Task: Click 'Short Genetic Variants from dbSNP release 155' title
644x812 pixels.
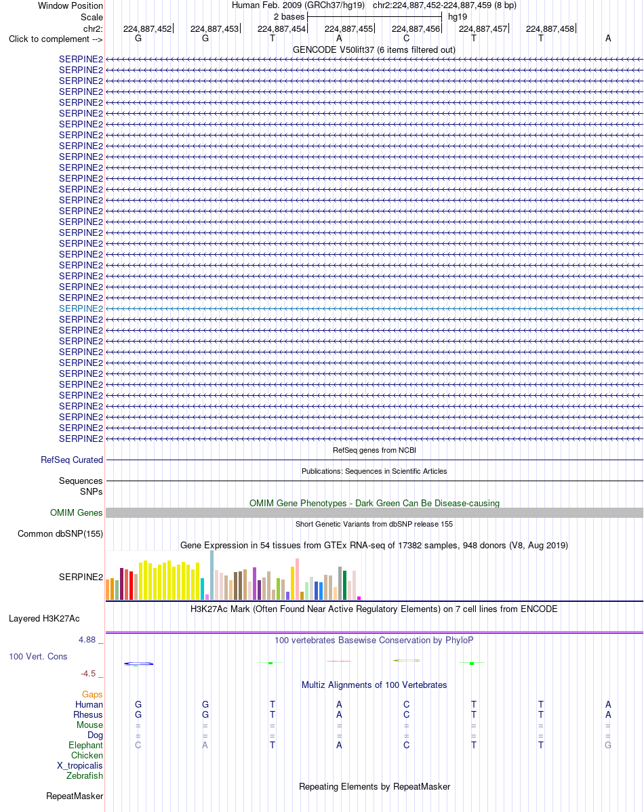Action: tap(374, 524)
